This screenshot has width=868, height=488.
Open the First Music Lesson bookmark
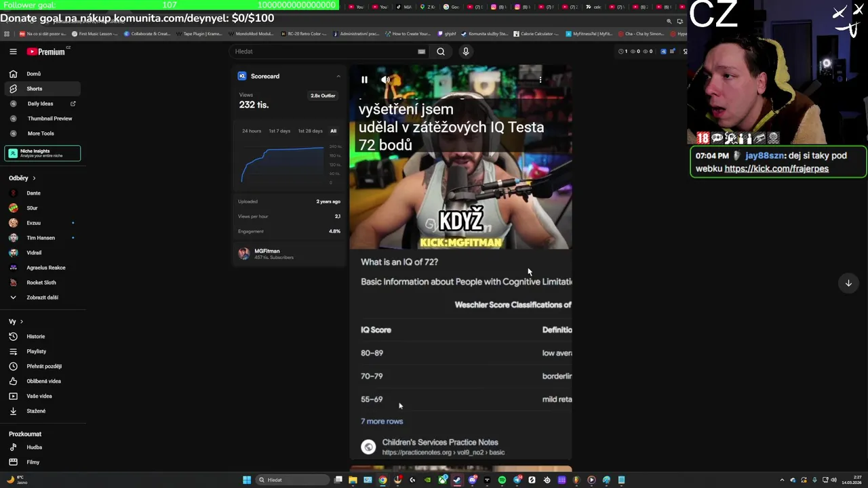point(94,33)
